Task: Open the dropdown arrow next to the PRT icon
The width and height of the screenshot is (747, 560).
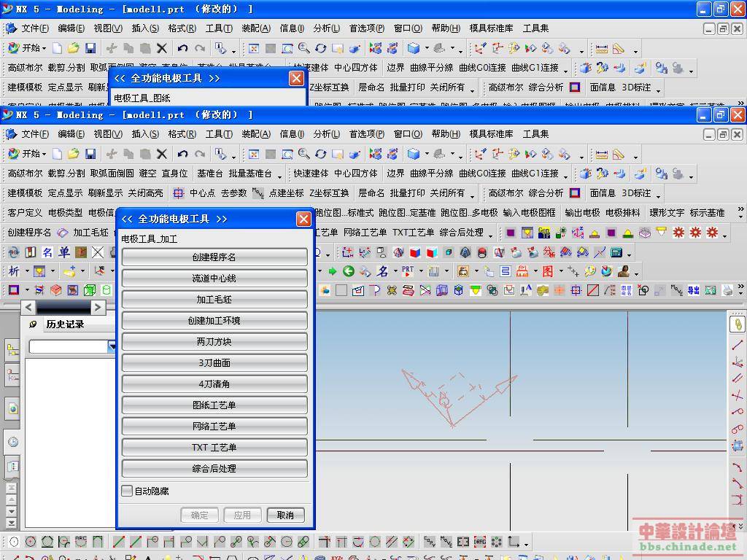Action: coord(421,271)
